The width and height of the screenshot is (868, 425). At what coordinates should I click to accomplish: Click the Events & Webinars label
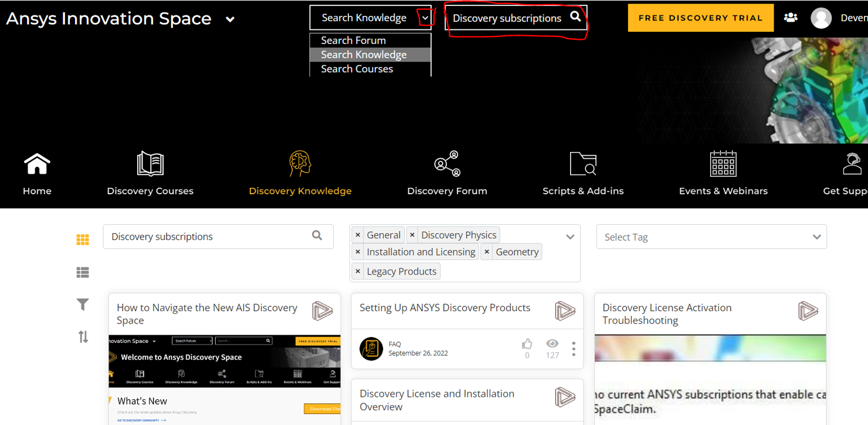723,191
